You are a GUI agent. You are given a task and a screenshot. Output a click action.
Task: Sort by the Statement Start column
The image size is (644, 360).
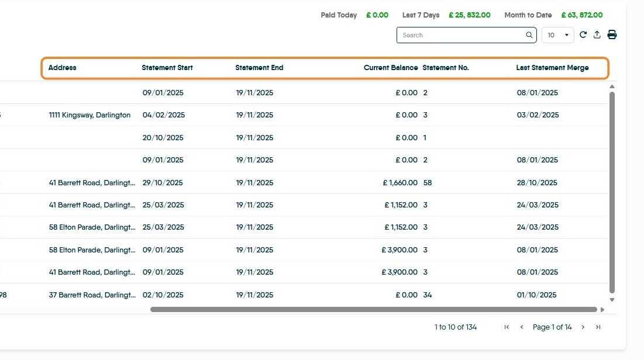pyautogui.click(x=167, y=68)
